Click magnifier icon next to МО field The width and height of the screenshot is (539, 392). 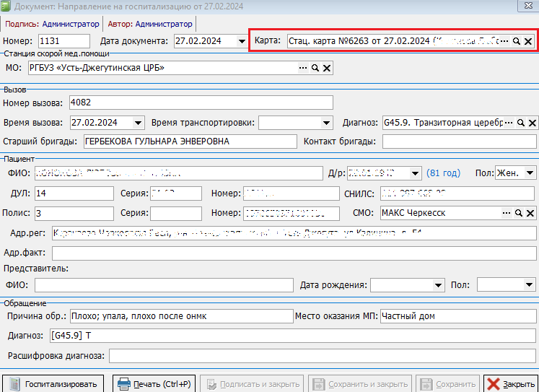[315, 68]
